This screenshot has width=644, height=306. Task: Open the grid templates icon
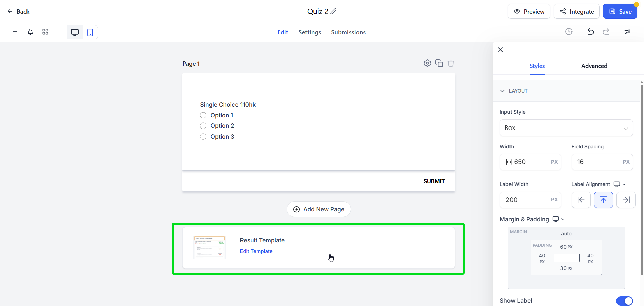[45, 32]
